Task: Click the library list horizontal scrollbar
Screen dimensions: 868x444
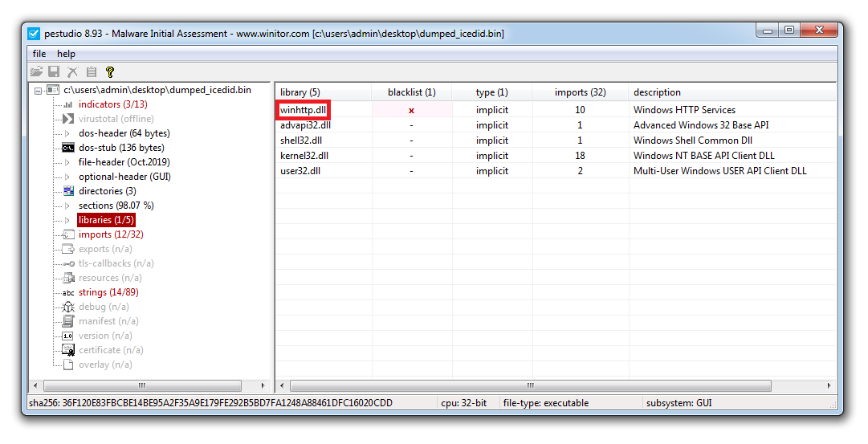Action: pos(554,386)
